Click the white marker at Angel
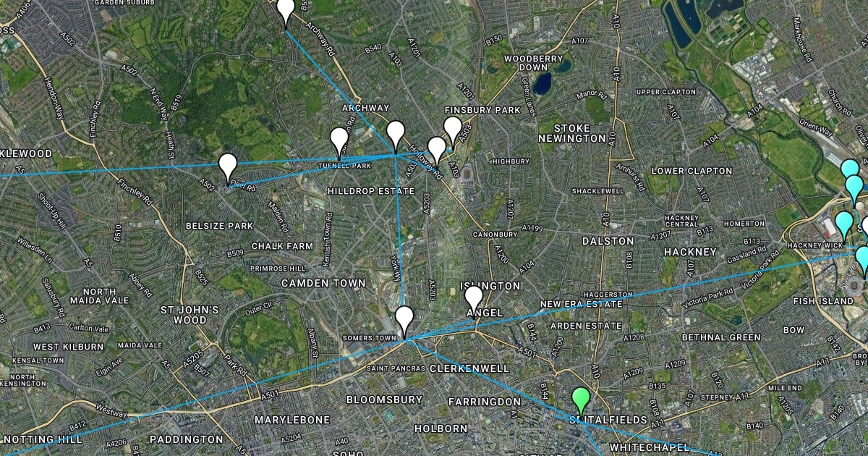 474,300
